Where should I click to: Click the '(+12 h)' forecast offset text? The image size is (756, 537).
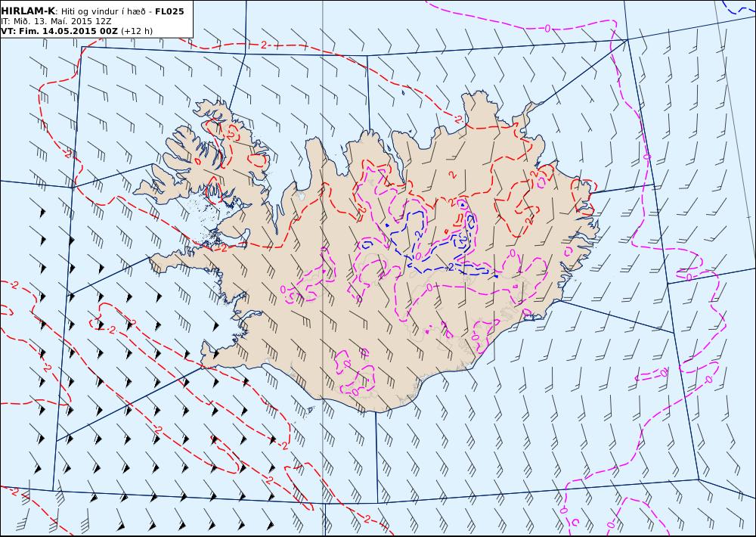[136, 31]
